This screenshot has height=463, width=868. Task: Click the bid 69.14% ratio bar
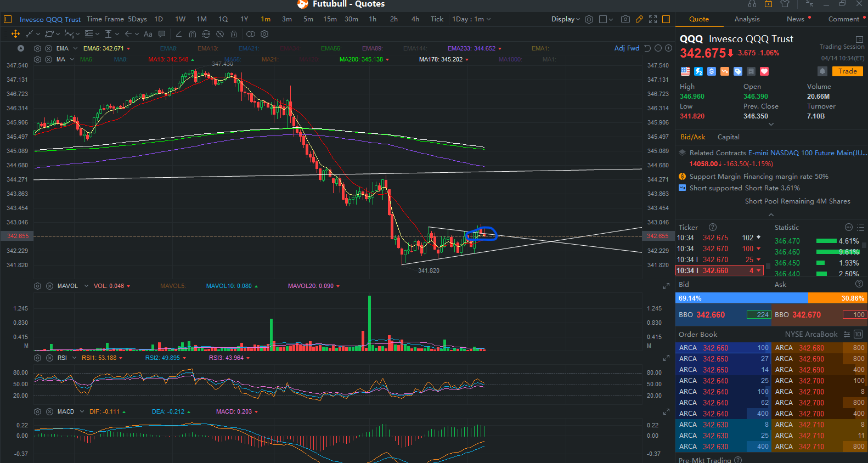tap(742, 298)
